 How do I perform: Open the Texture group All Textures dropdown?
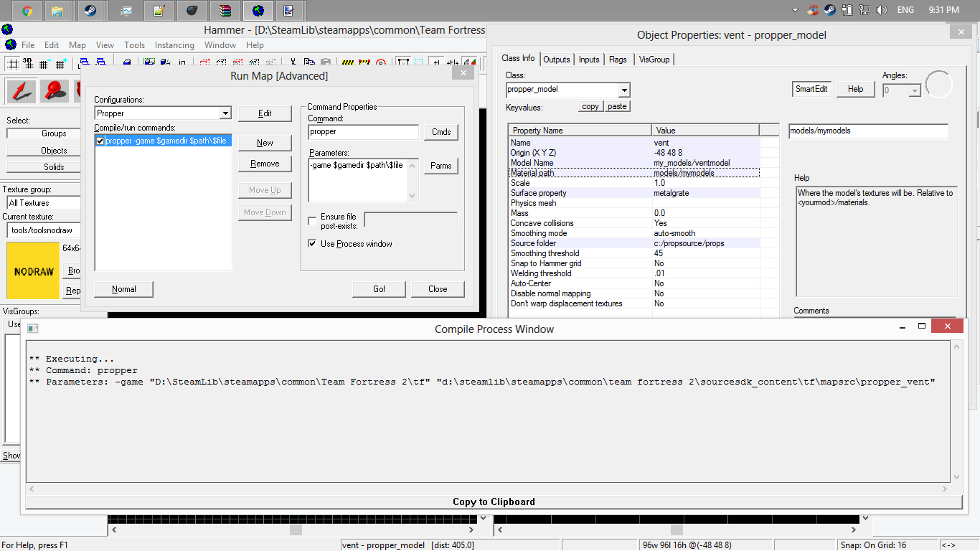43,203
